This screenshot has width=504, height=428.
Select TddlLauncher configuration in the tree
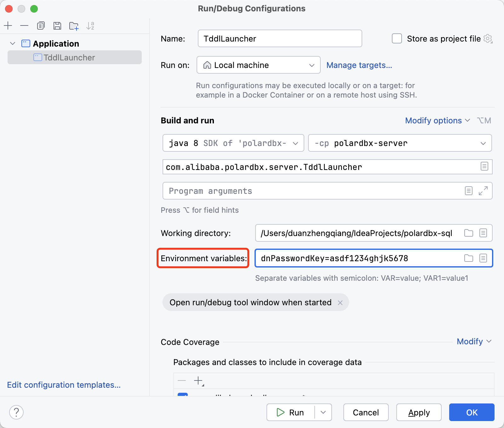click(x=69, y=58)
